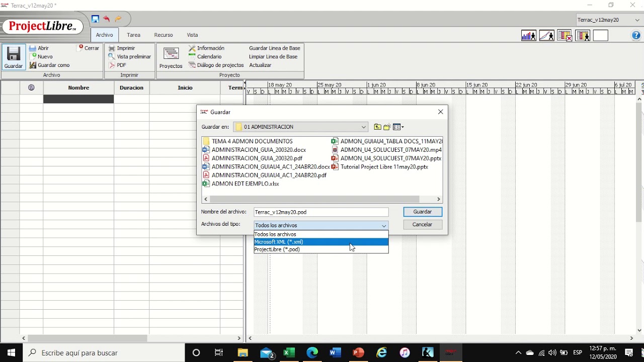The height and width of the screenshot is (362, 644).
Task: Select Tutorial Project Libre 11may20.pptx
Action: pos(380,167)
